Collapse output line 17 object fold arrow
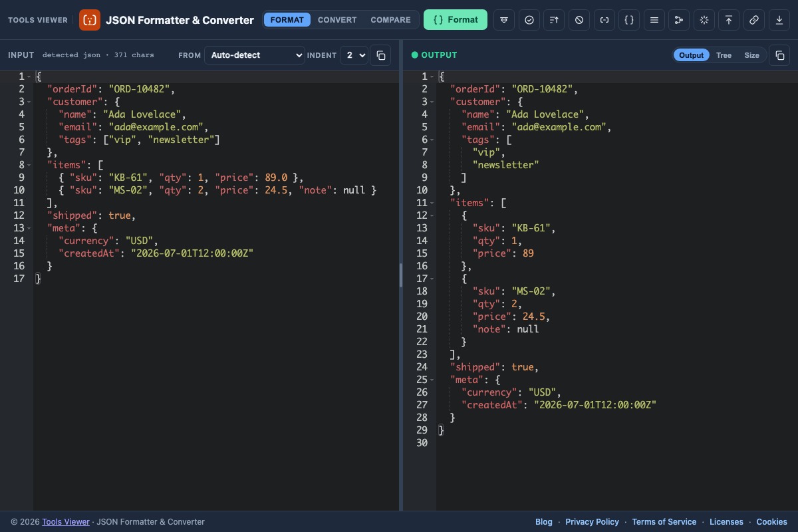The image size is (798, 532). tap(432, 279)
